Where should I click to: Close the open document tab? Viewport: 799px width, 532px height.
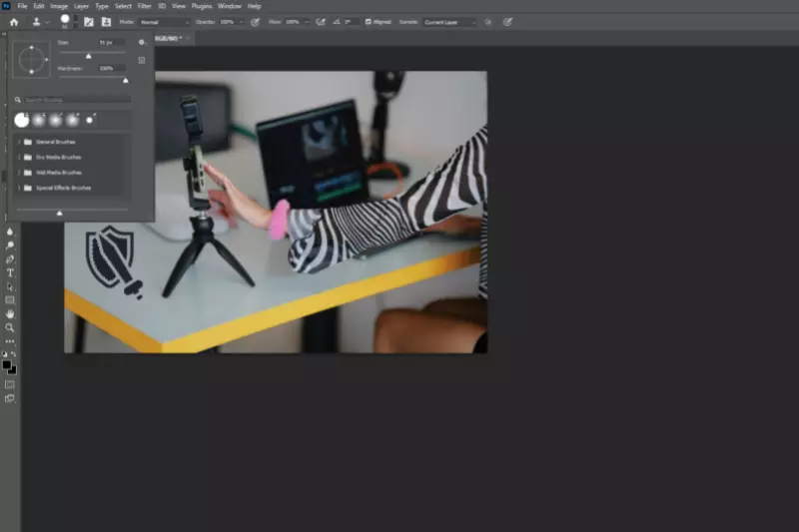point(188,38)
